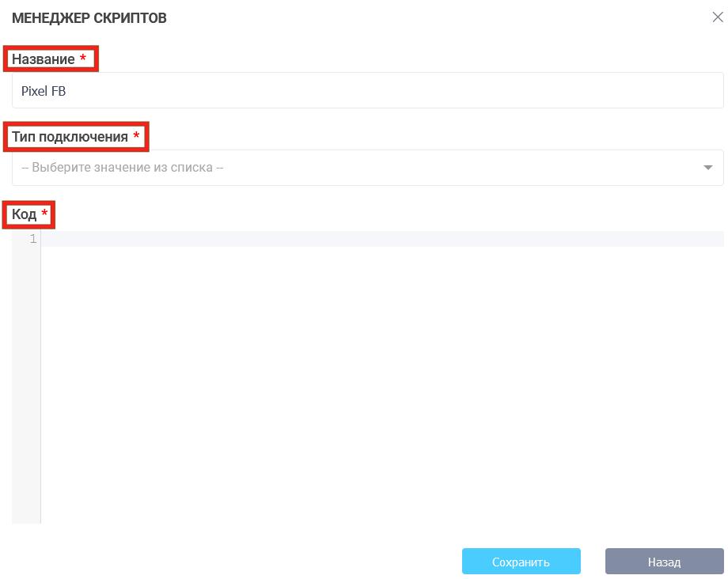The height and width of the screenshot is (579, 728).
Task: Click the Название field label
Action: click(x=44, y=59)
